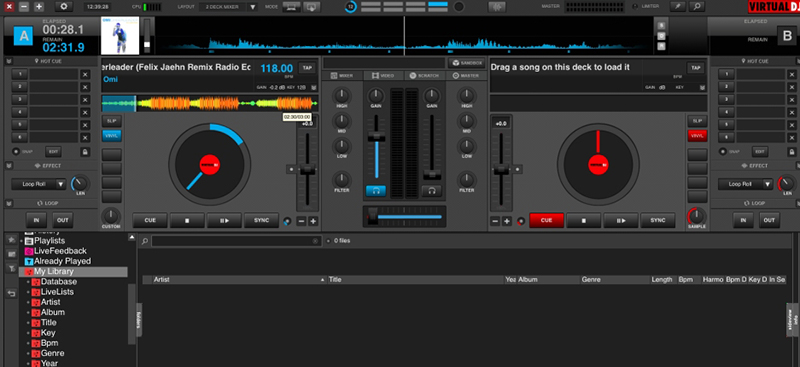The image size is (800, 367).
Task: Toggle Vinyl mode on deck A
Action: (x=112, y=135)
